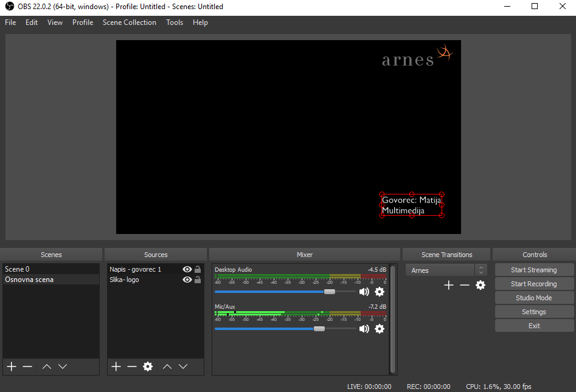Click the Scene Transitions panel header
Viewport: 576px width, 392px height.
pos(446,255)
